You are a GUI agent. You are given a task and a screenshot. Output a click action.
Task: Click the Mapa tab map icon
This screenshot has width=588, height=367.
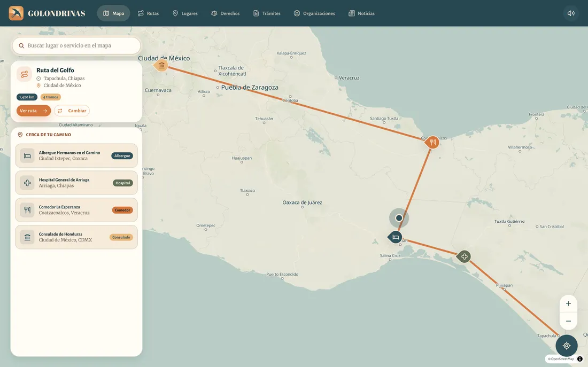[x=106, y=13]
